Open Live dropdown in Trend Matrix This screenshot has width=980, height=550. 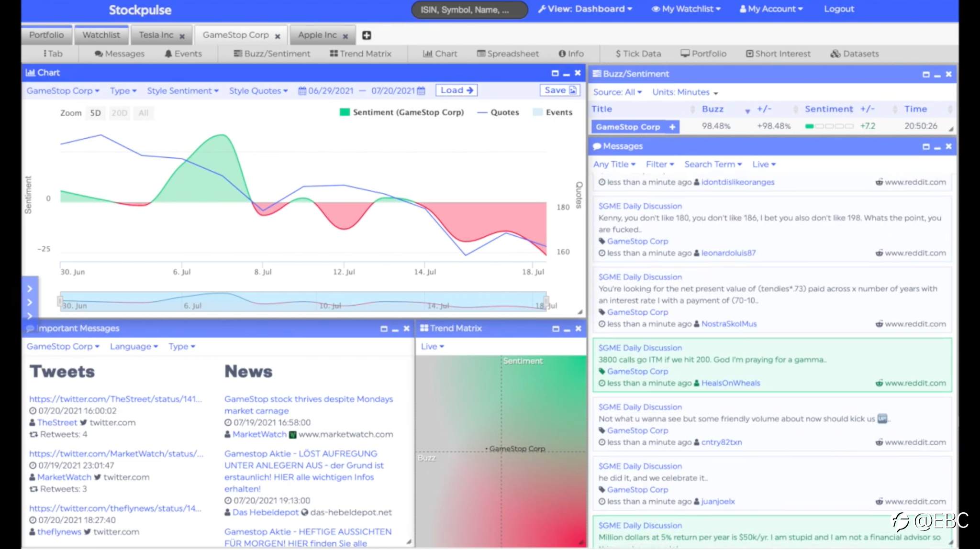click(433, 347)
